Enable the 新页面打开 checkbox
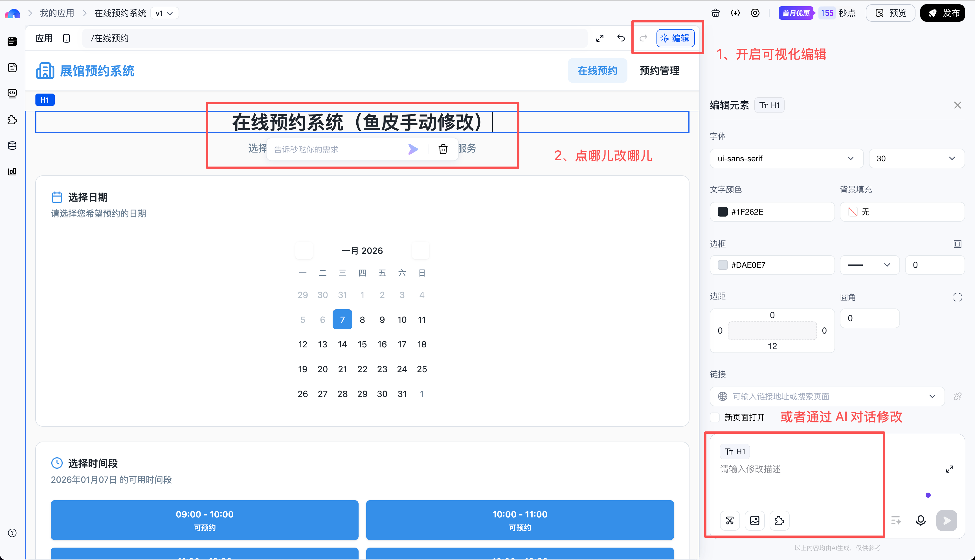 point(715,417)
